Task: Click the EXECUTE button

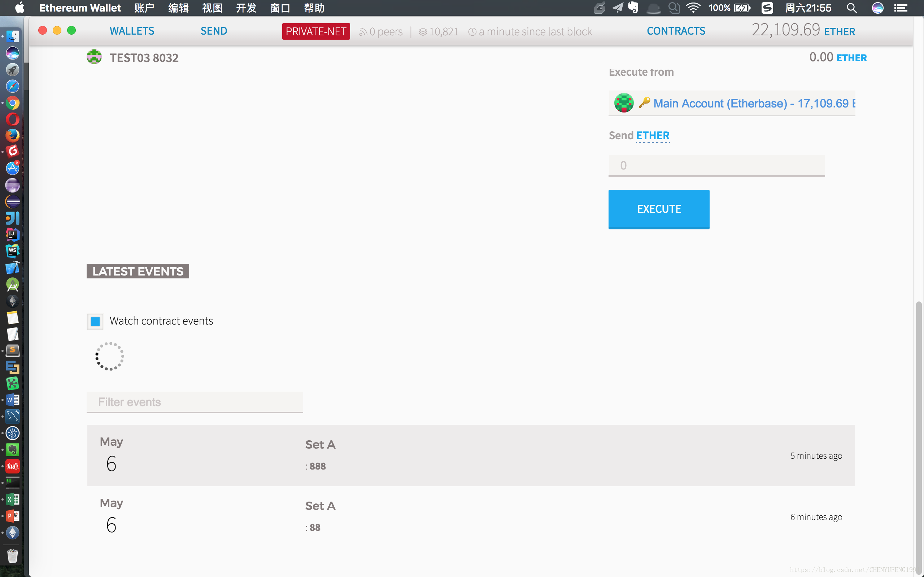Action: click(x=659, y=209)
